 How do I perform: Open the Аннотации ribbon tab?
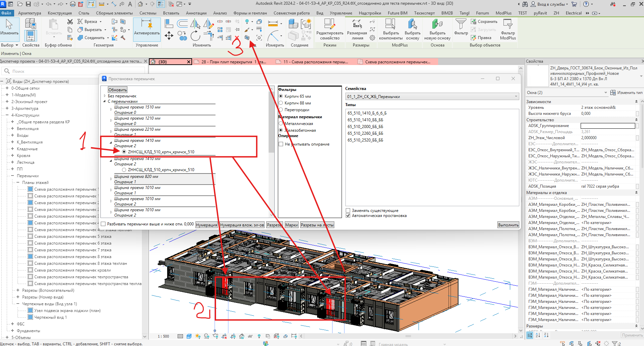pyautogui.click(x=196, y=13)
